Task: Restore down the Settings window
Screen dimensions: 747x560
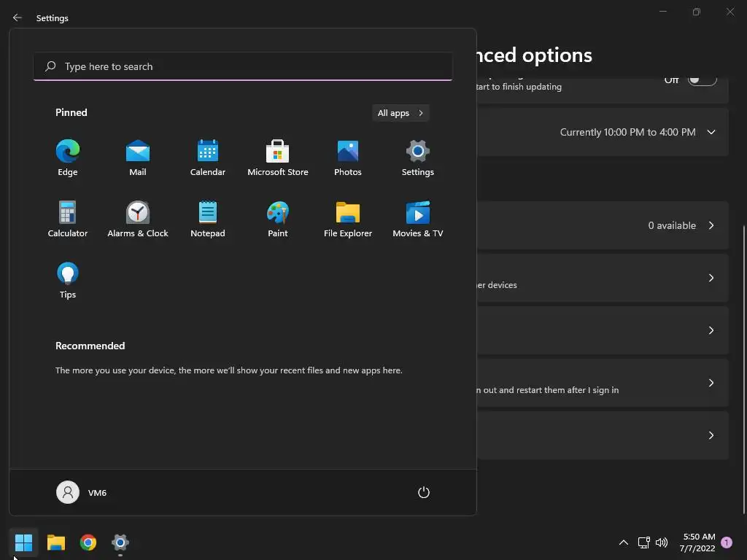Action: pyautogui.click(x=697, y=12)
